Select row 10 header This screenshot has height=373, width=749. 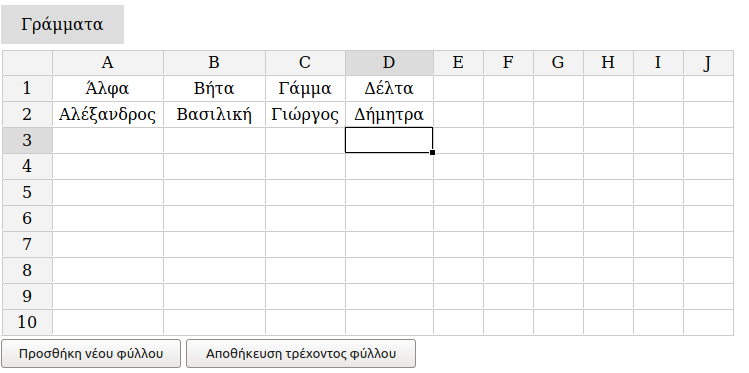coord(27,322)
